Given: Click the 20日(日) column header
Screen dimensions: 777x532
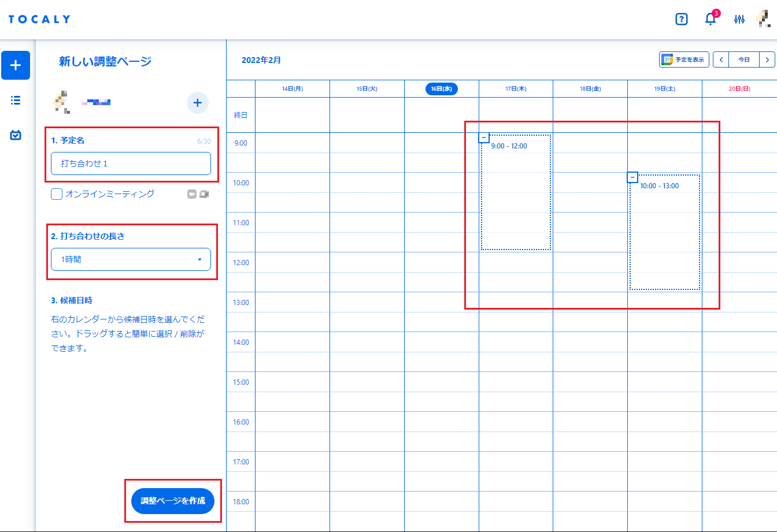Looking at the screenshot, I should point(739,89).
